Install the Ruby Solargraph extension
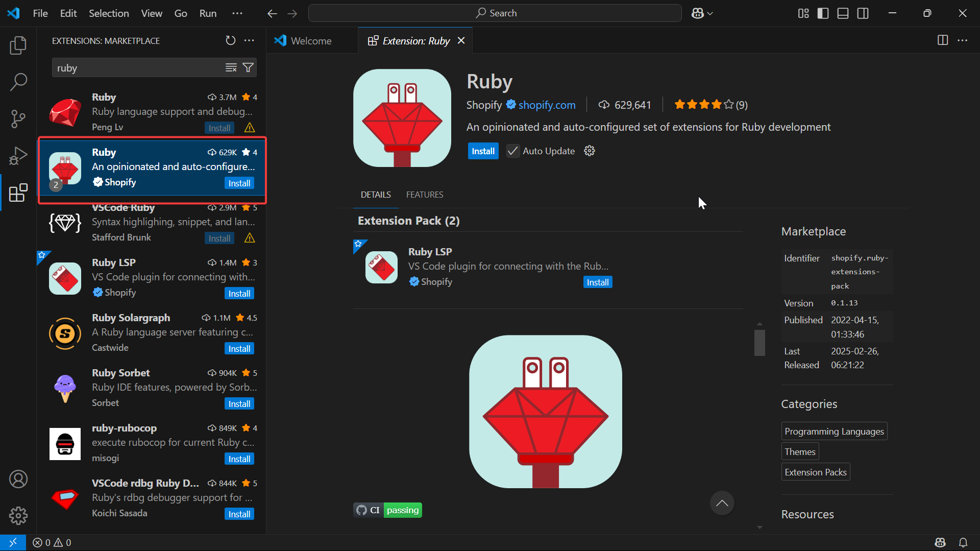980x551 pixels. coord(239,349)
